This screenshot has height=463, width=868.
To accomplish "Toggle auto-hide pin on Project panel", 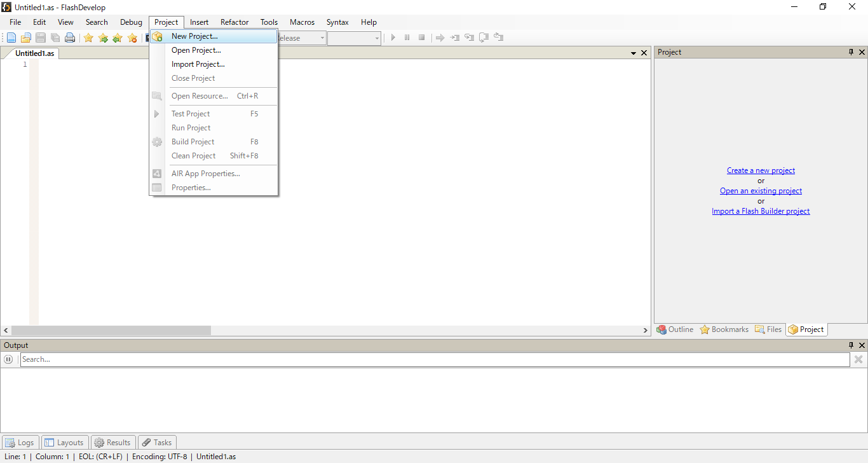I will click(x=851, y=52).
